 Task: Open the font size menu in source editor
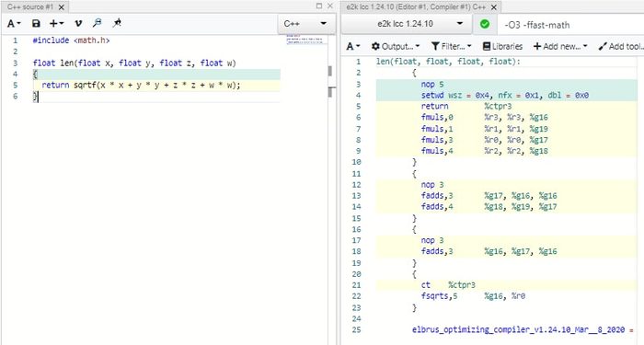(14, 23)
